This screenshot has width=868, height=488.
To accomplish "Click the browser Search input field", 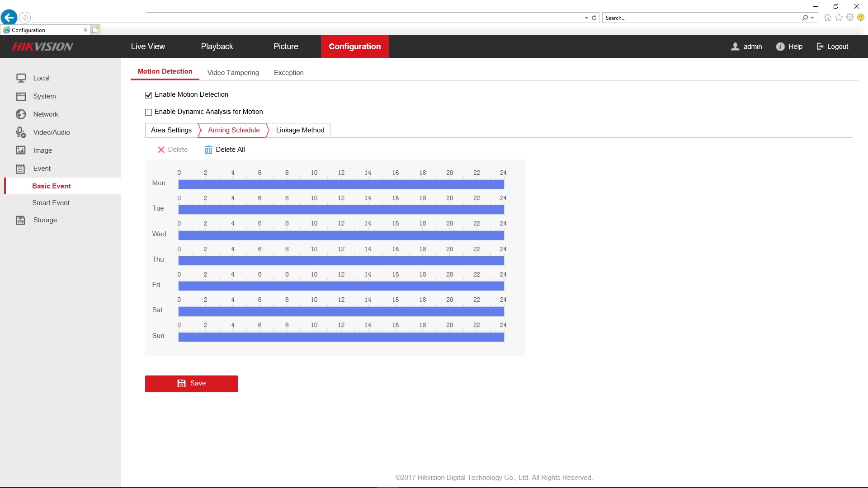I will click(701, 18).
